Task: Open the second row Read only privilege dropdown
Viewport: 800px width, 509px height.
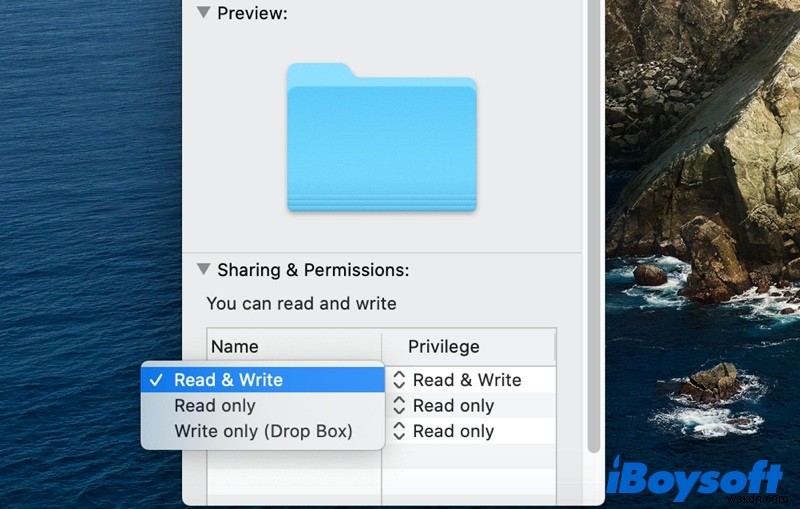Action: pyautogui.click(x=453, y=406)
